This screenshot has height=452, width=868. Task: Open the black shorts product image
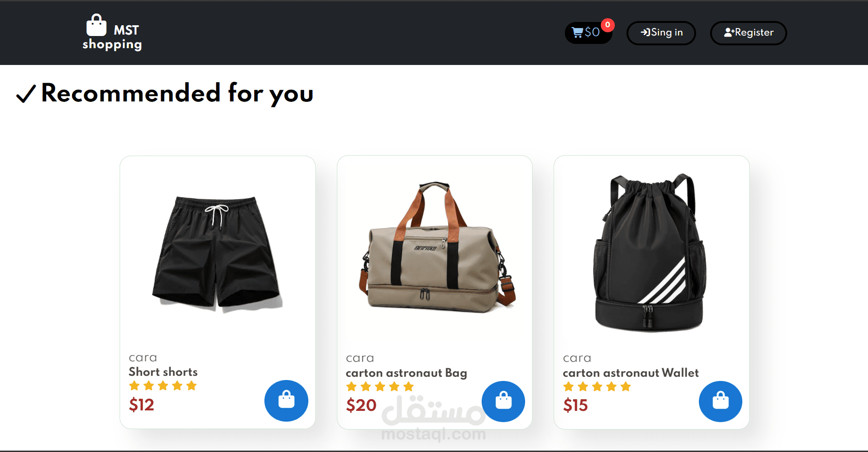(218, 253)
